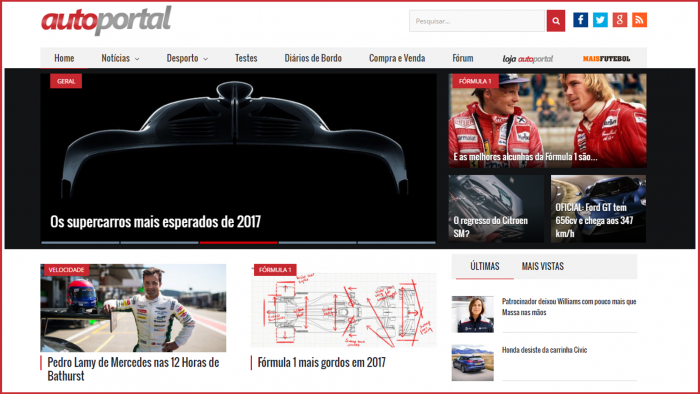Viewport: 700px width, 394px height.
Task: Open the Pedro Lamy photo thumbnail
Action: [133, 308]
